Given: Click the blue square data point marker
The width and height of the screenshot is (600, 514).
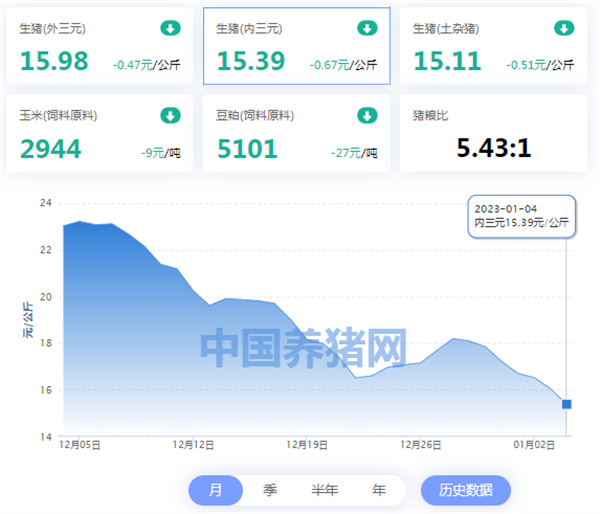Looking at the screenshot, I should [x=567, y=404].
